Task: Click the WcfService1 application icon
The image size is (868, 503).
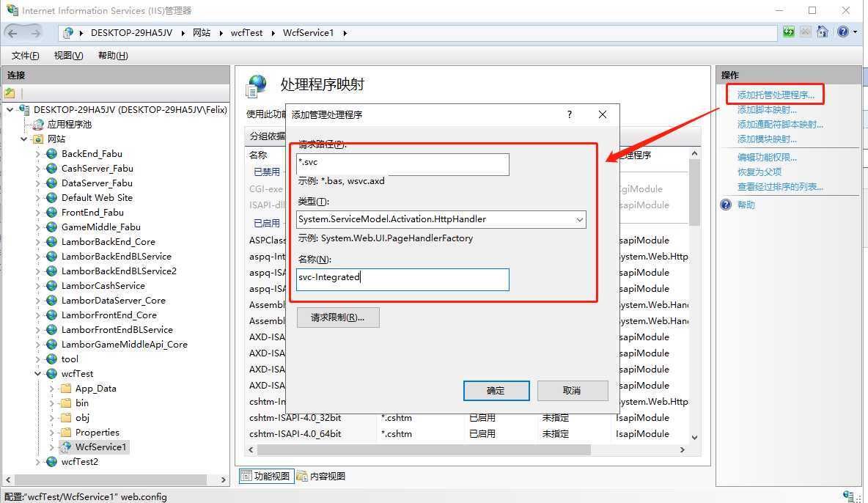Action: point(66,447)
